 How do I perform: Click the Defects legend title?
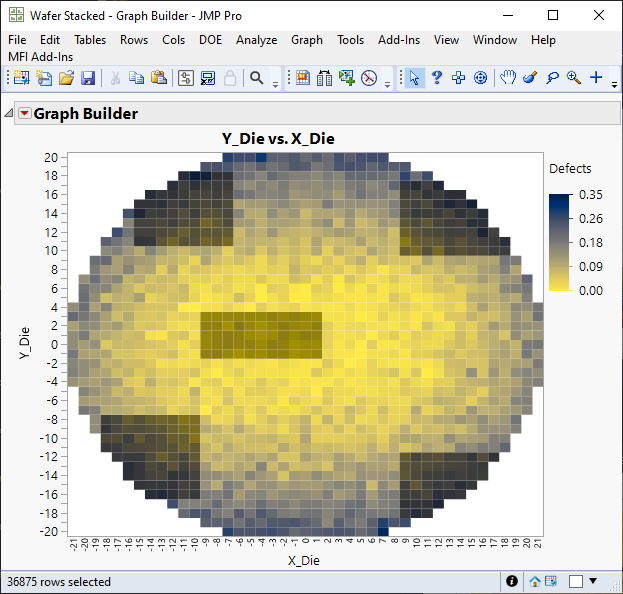coord(570,168)
